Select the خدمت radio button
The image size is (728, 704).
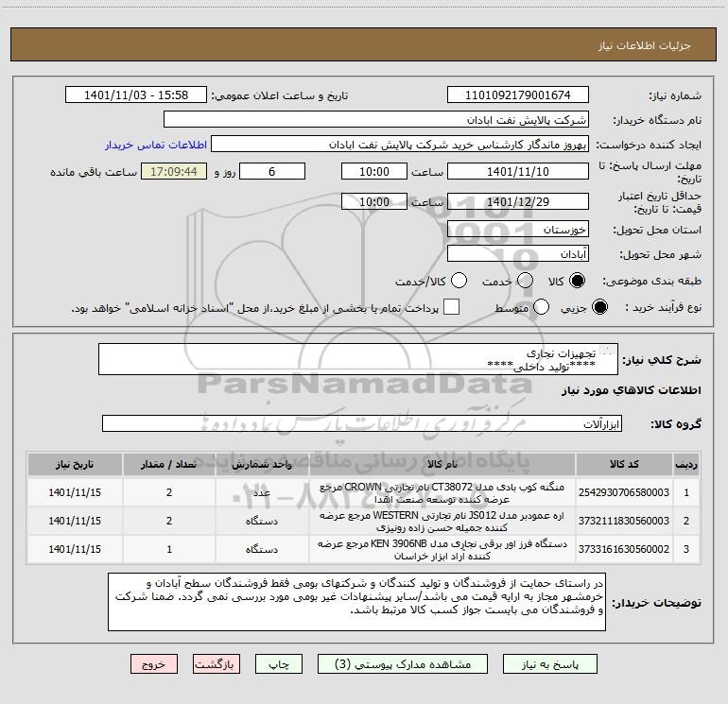(x=525, y=281)
